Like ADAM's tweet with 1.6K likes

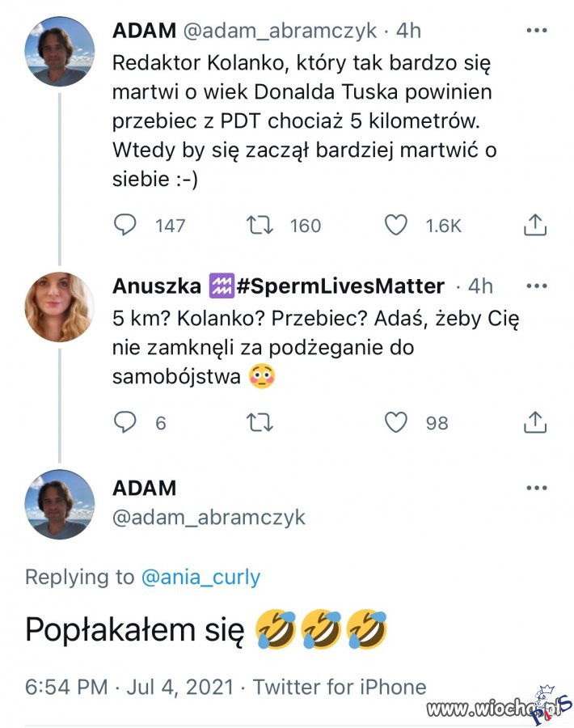click(395, 226)
